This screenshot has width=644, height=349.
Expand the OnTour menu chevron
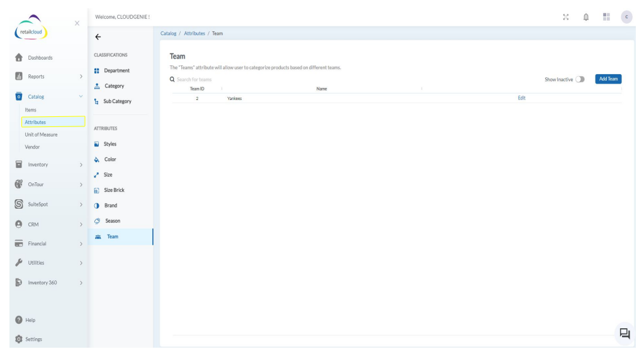(81, 184)
